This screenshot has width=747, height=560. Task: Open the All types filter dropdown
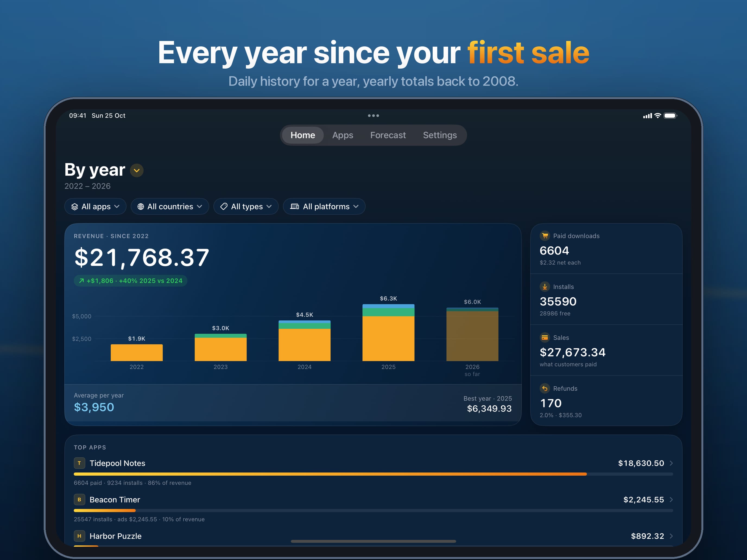[x=246, y=206]
